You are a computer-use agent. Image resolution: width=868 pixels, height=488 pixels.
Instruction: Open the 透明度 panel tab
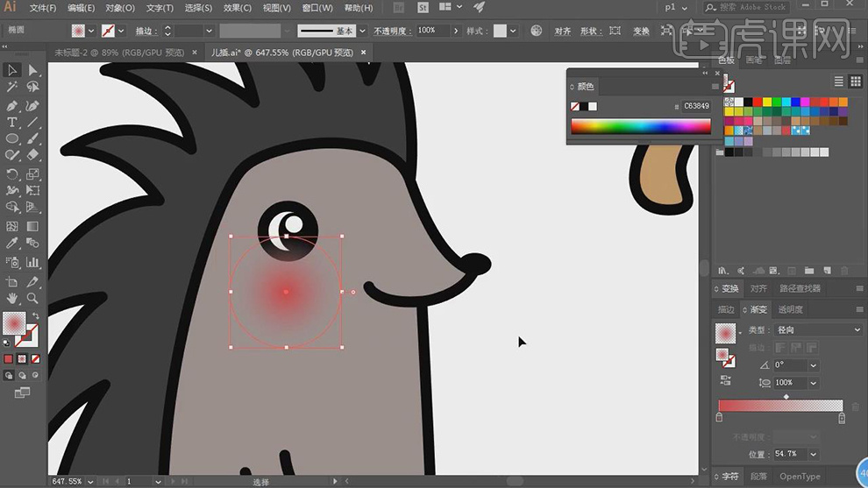point(789,309)
